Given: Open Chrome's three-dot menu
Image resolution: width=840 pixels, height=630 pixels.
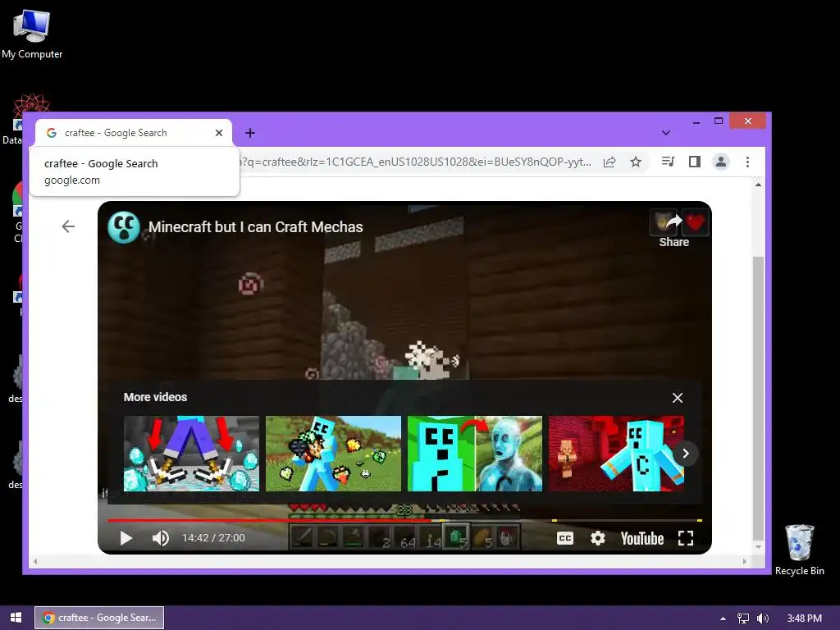Looking at the screenshot, I should coord(747,162).
